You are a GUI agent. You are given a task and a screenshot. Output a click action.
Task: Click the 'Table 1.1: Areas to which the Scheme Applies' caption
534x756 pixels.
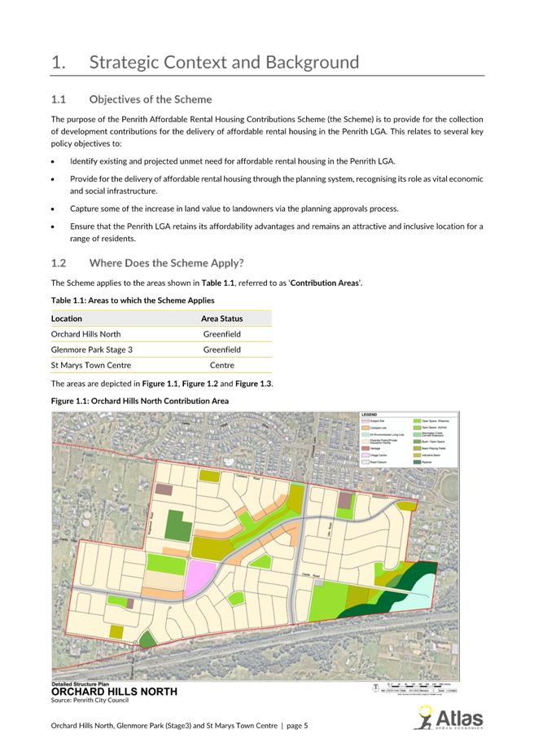[x=133, y=300]
